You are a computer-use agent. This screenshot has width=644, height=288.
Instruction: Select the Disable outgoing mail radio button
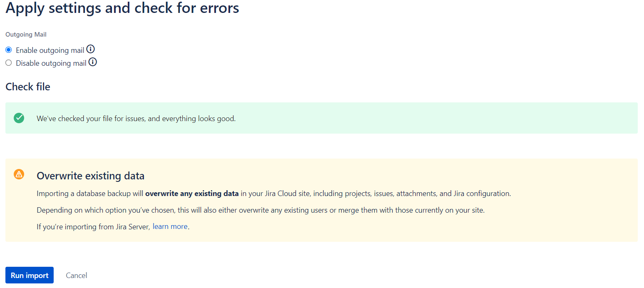click(x=8, y=62)
